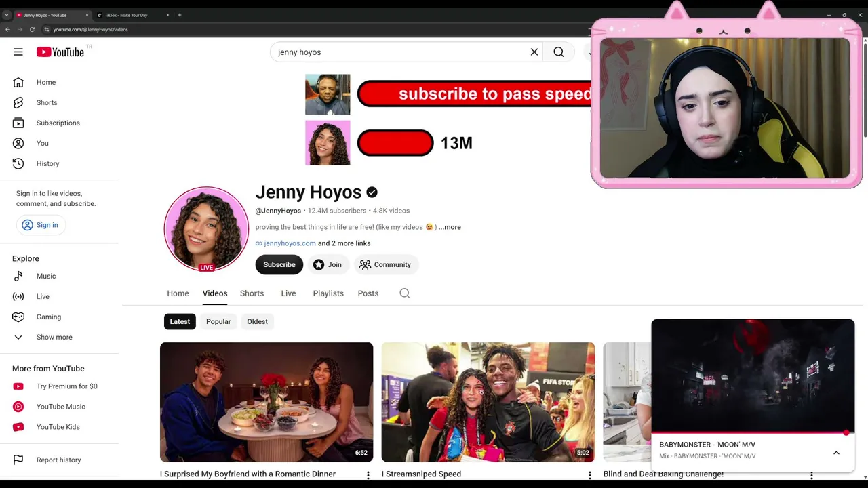Play the Streamsniped Speed video thumbnail
Image resolution: width=868 pixels, height=488 pixels.
coord(488,402)
